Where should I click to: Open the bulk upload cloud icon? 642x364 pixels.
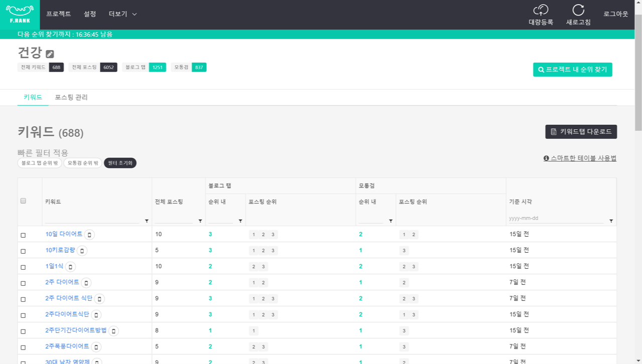tap(541, 10)
